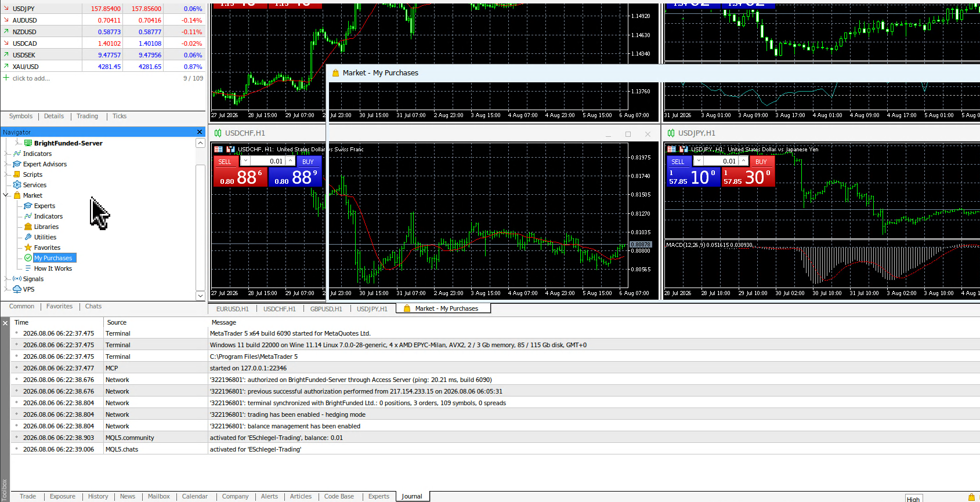Click the Services gear icon in Navigator
The image size is (980, 502).
tap(17, 185)
